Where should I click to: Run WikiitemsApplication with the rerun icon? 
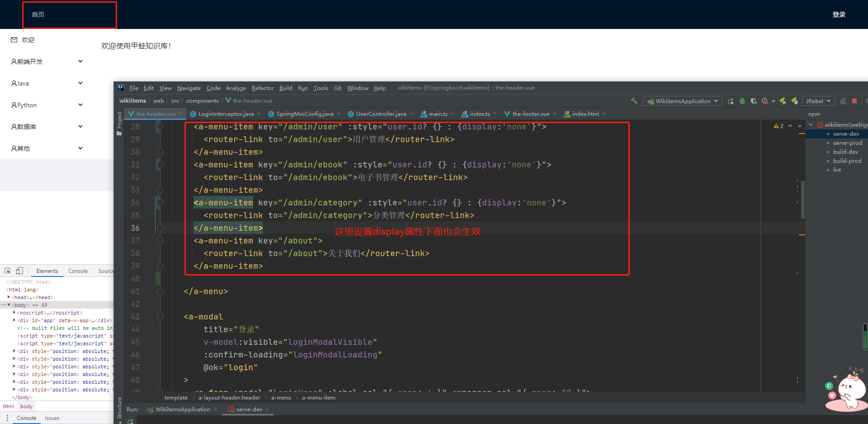click(x=731, y=101)
